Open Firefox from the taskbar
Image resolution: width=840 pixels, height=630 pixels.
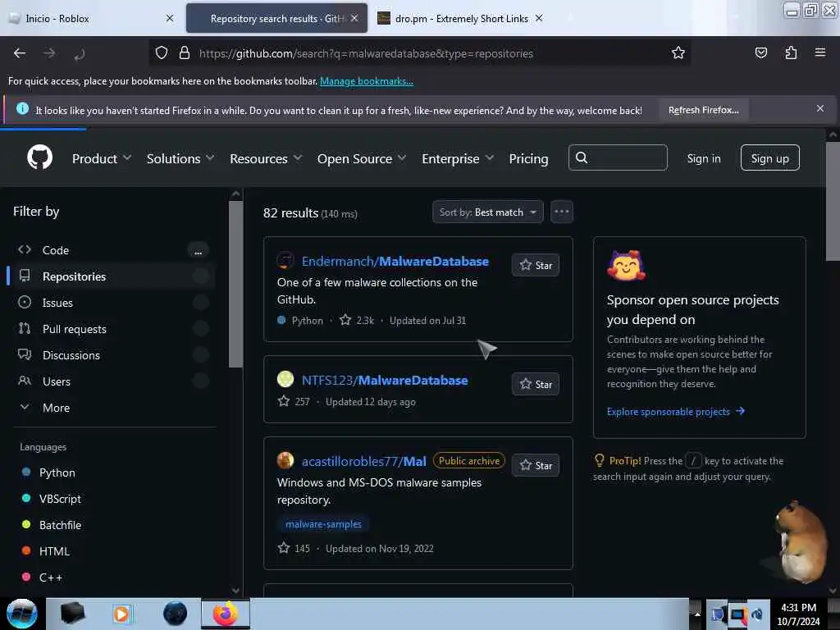click(x=226, y=614)
